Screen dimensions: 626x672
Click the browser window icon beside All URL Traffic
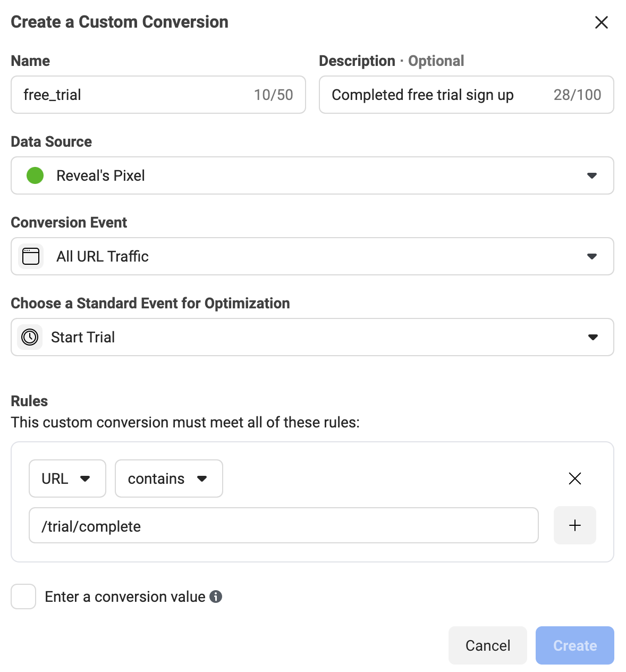point(31,256)
